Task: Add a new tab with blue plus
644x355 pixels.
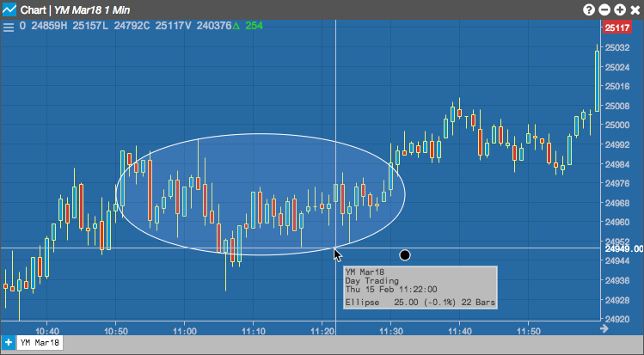Action: tap(9, 342)
